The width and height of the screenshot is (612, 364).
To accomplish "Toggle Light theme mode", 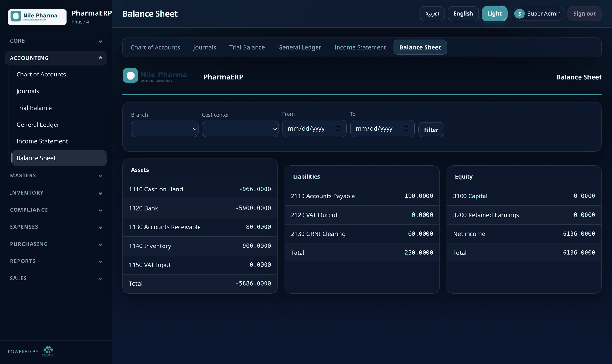I will 494,14.
